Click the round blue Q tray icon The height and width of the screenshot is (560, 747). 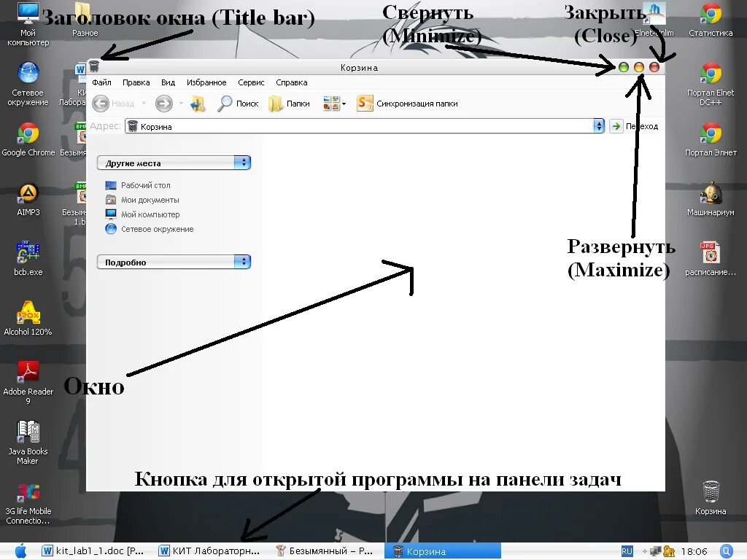point(726,551)
